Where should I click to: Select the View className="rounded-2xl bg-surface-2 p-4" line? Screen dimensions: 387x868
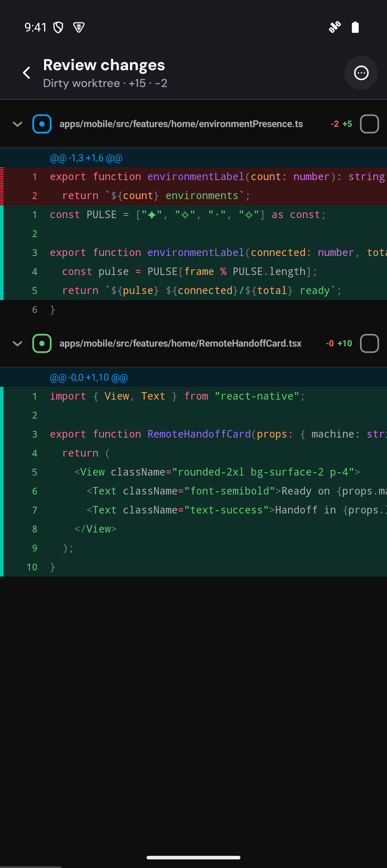(x=193, y=472)
